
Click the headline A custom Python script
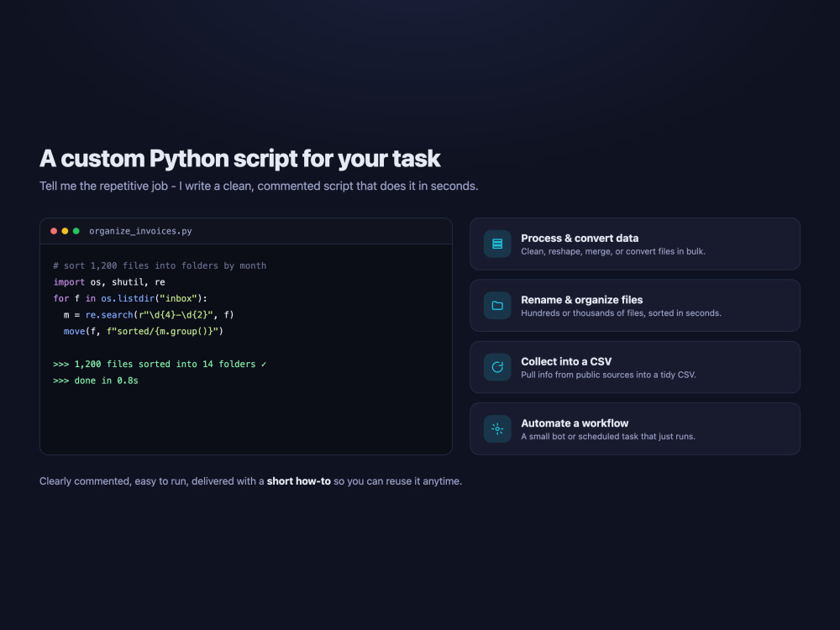point(240,159)
